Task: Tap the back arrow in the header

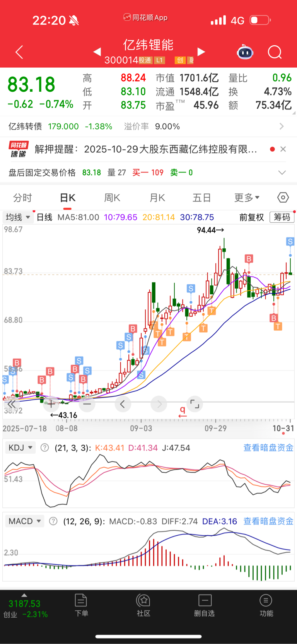Action: (x=19, y=52)
